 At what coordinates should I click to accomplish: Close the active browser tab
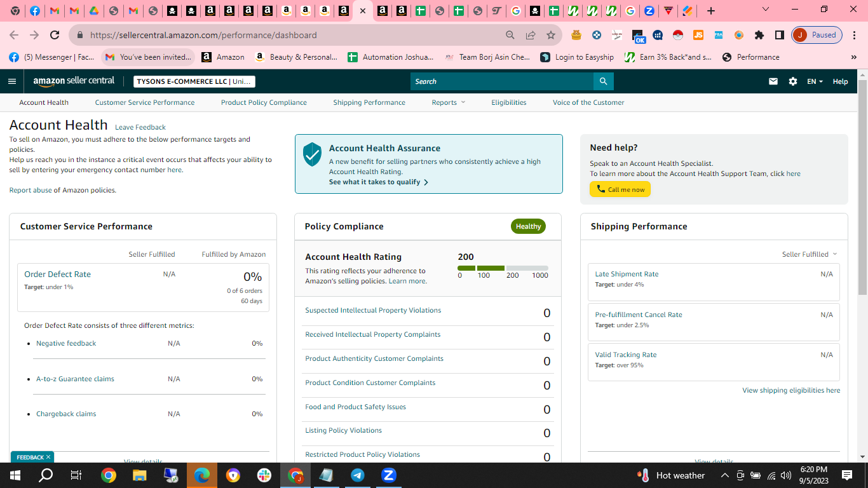click(362, 11)
